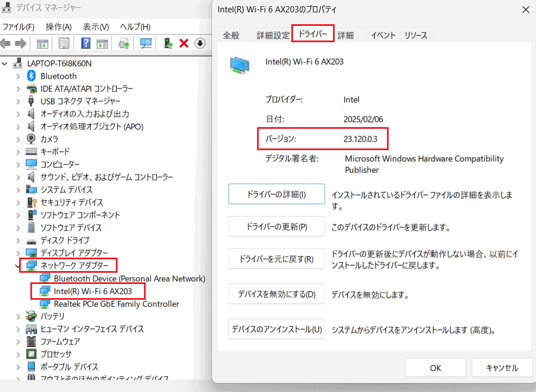Click the blue question-mark Help toolbar icon
This screenshot has width=536, height=392.
tap(85, 43)
